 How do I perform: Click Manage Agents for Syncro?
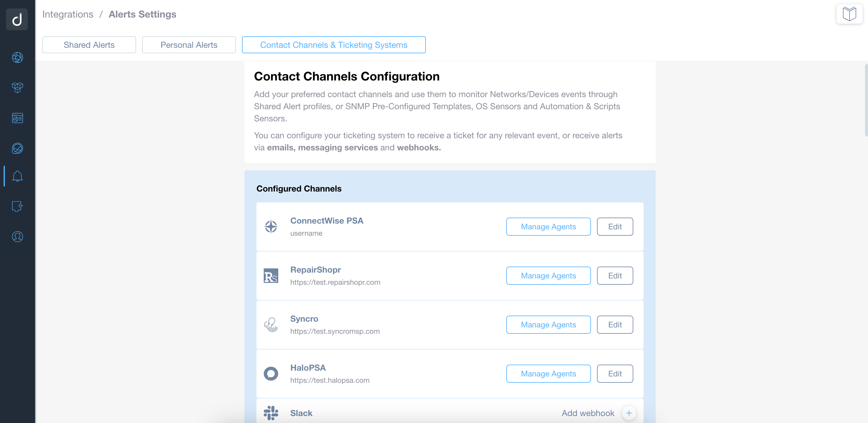tap(548, 325)
